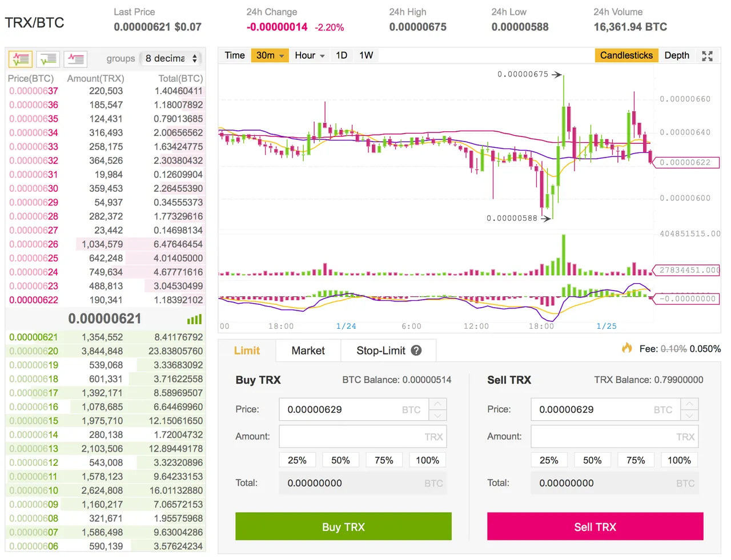Click total 23.83805760 in buy orders
Screen dimensions: 731x560
(x=175, y=351)
